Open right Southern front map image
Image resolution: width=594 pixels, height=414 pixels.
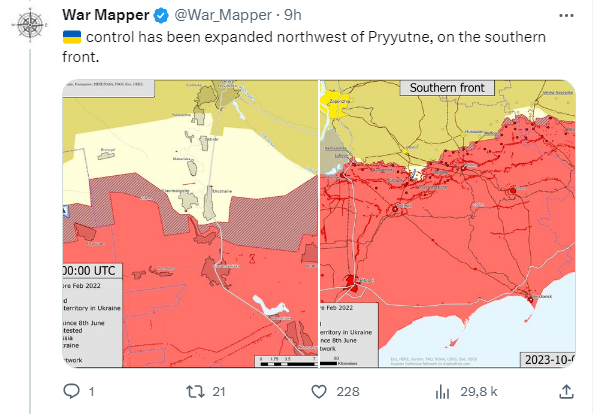(447, 223)
